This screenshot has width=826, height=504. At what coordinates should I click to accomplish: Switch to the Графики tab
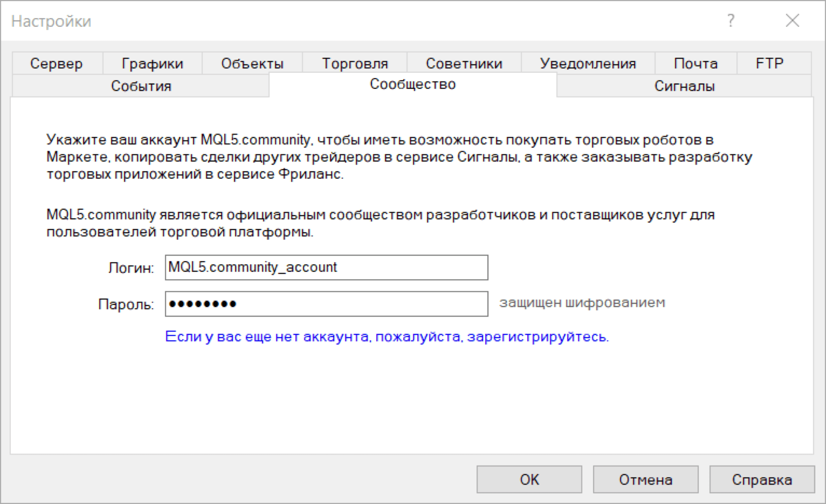pyautogui.click(x=152, y=63)
